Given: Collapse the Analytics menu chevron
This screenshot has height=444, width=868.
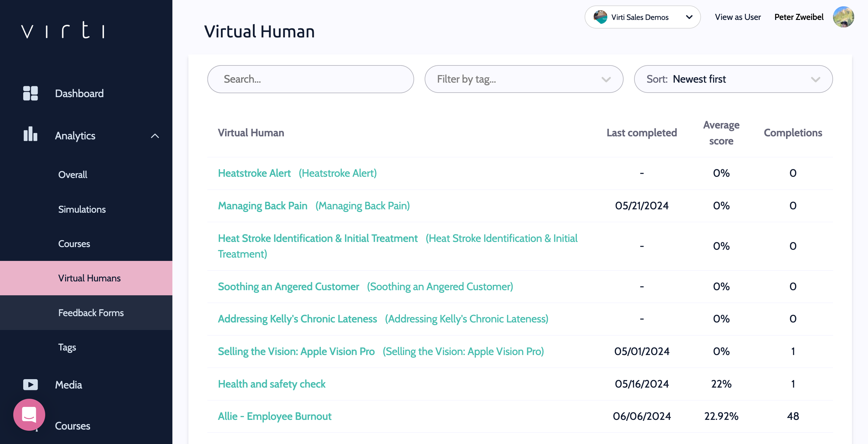Looking at the screenshot, I should (x=155, y=136).
